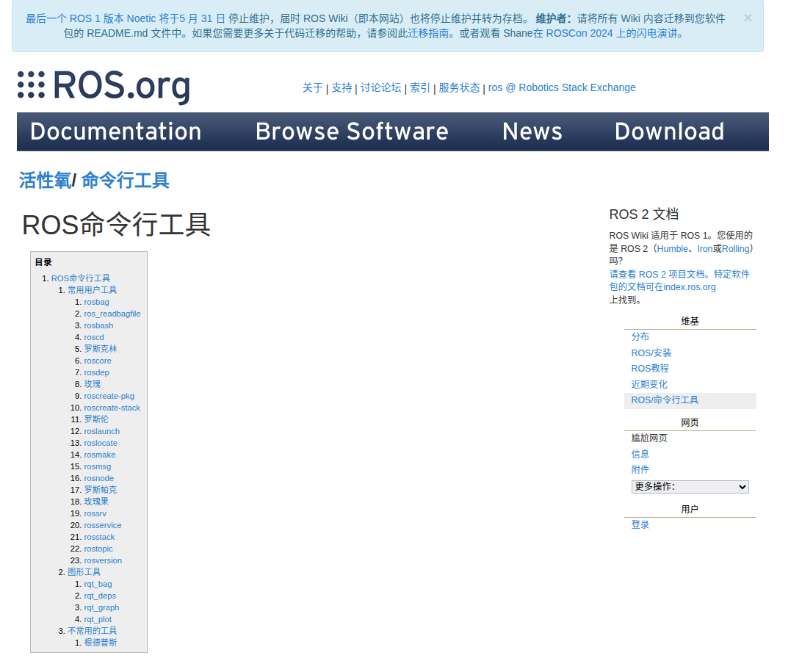The width and height of the screenshot is (802, 672).
Task: Jump to rosstack section
Action: coord(99,537)
